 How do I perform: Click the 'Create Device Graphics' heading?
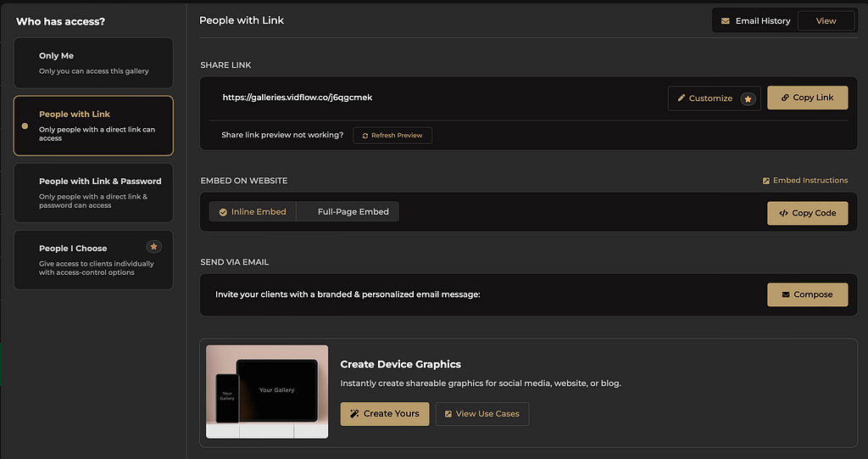(x=400, y=364)
